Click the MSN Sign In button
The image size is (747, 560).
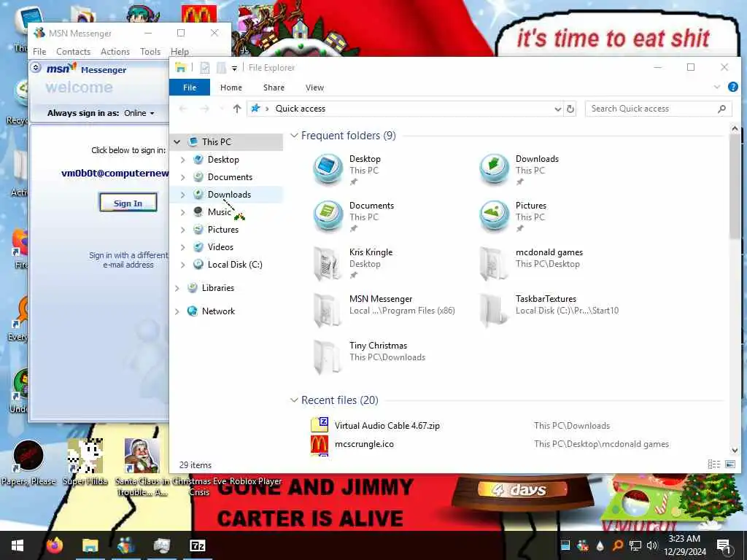click(128, 203)
